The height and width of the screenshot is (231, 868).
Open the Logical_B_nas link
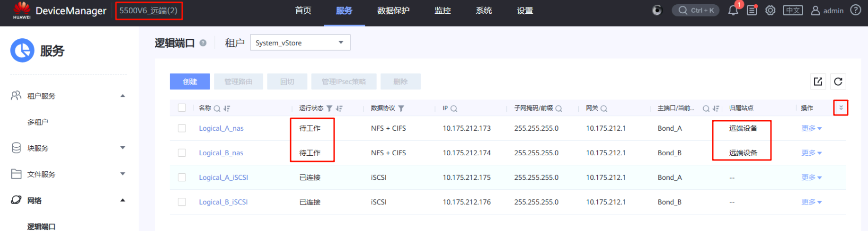[x=221, y=153]
